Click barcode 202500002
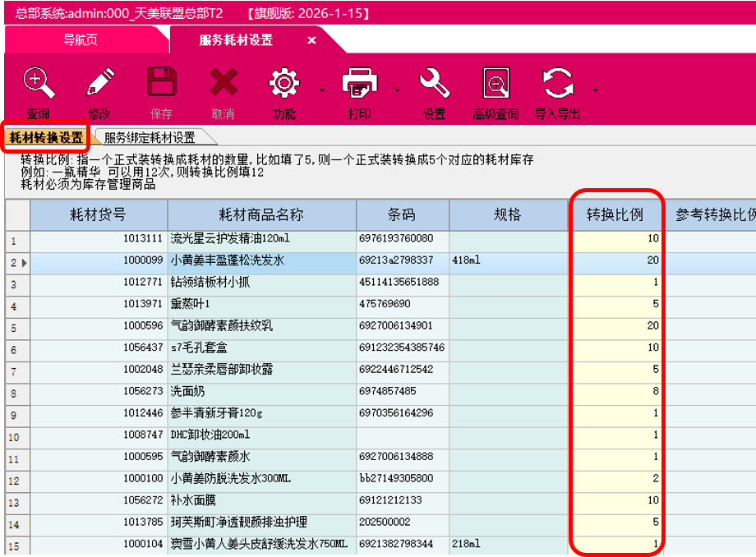 (x=385, y=522)
